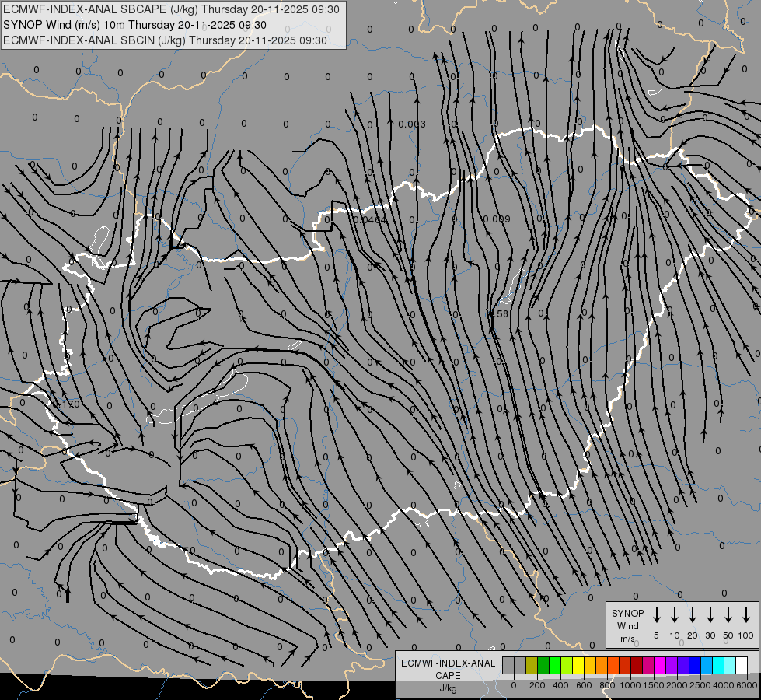
Task: Select the golden amber CAPE swatch
Action: pos(590,665)
